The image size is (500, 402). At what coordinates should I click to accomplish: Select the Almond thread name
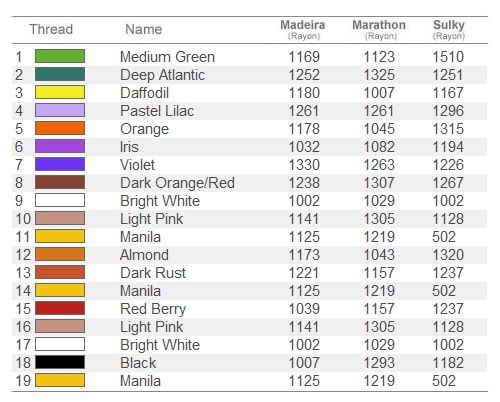coord(144,255)
